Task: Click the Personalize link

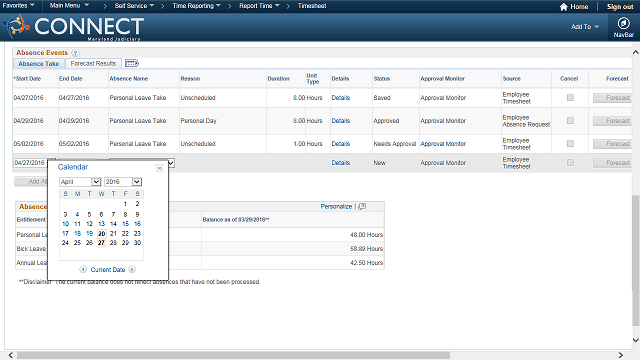Action: 336,207
